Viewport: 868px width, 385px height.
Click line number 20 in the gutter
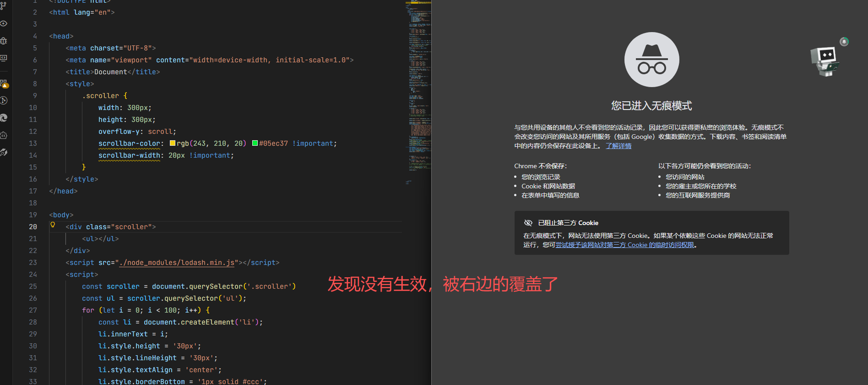pyautogui.click(x=33, y=227)
